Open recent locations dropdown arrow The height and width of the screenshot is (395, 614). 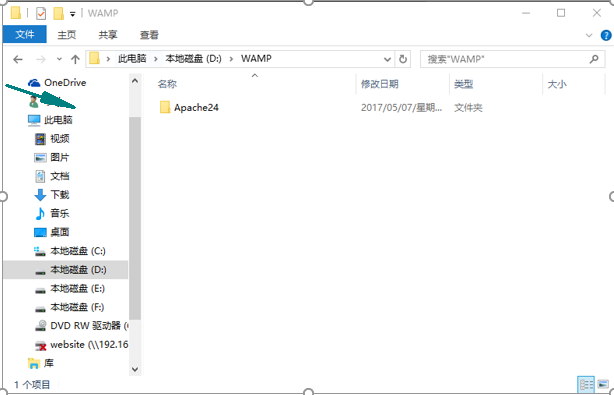pos(59,60)
